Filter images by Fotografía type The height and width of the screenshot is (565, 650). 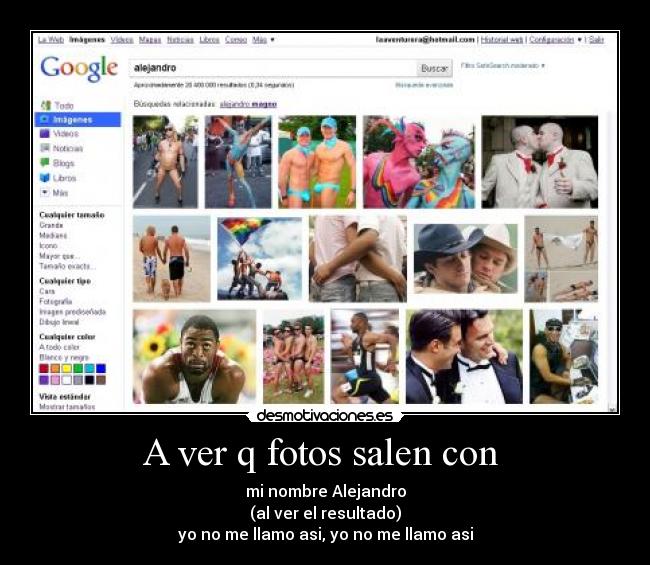coord(56,301)
